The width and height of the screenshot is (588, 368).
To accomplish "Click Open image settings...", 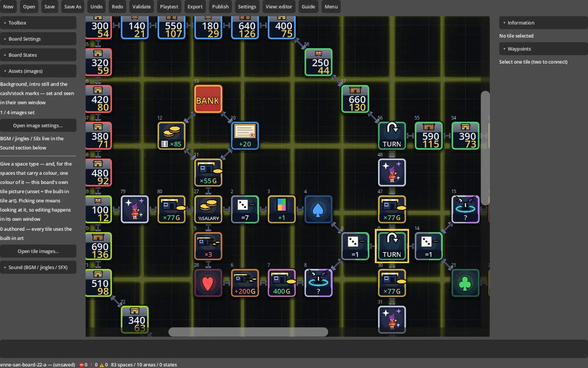I will tap(38, 126).
